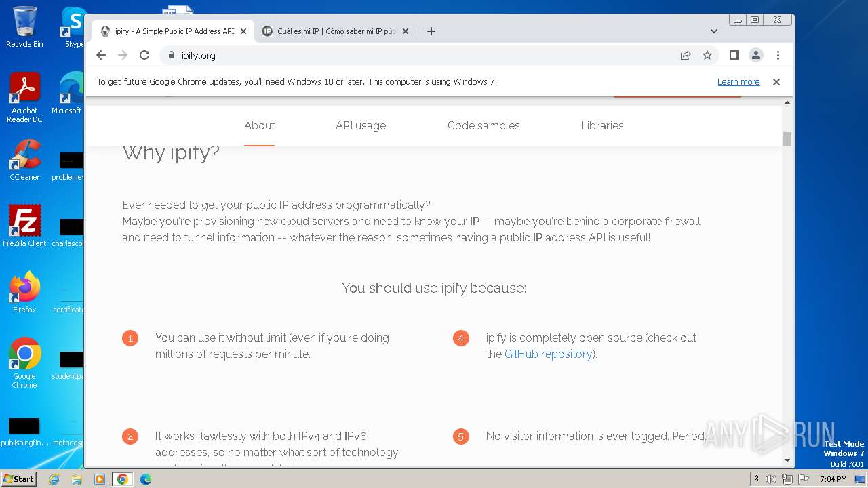Select the ipify - A Simple Public IP tab
Image resolution: width=868 pixels, height=488 pixels.
click(x=173, y=31)
